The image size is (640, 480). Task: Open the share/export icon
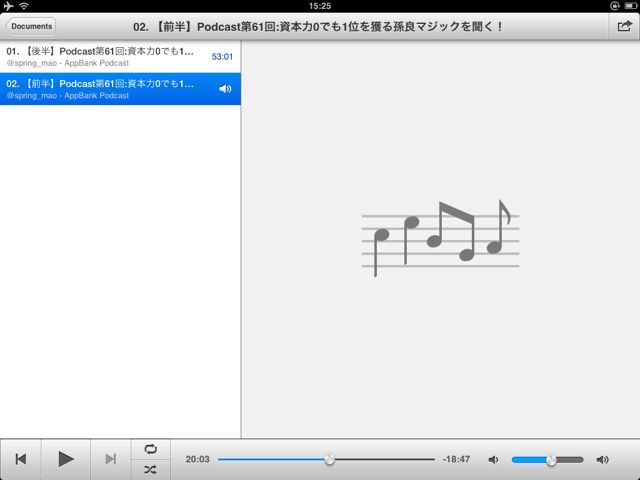(624, 27)
